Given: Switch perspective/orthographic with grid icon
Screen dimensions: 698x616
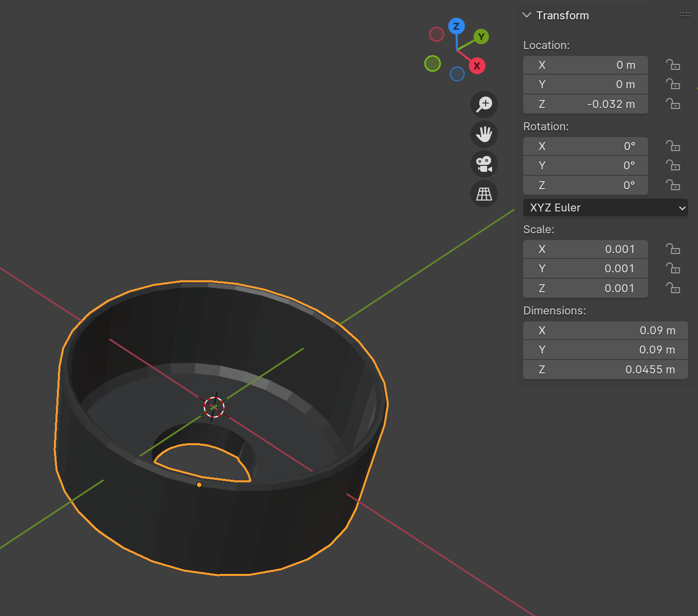Looking at the screenshot, I should tap(484, 194).
